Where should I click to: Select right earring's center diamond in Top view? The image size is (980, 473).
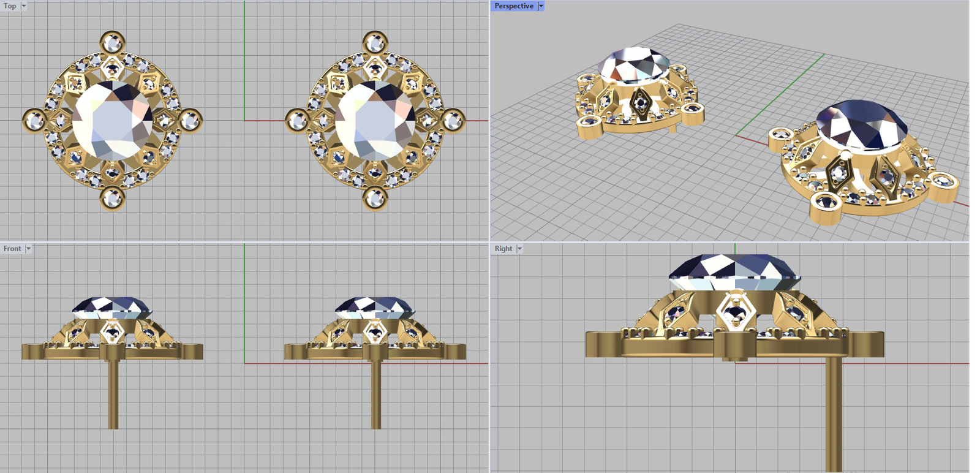[375, 121]
